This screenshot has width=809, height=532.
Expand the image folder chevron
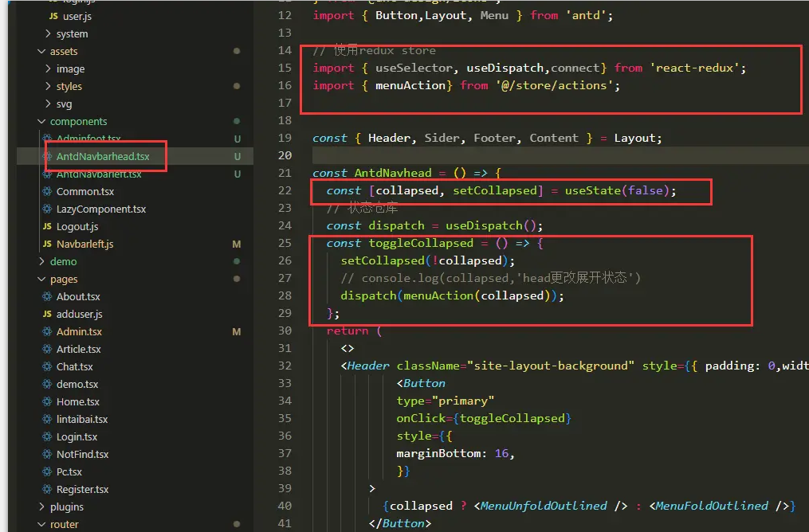coord(48,69)
